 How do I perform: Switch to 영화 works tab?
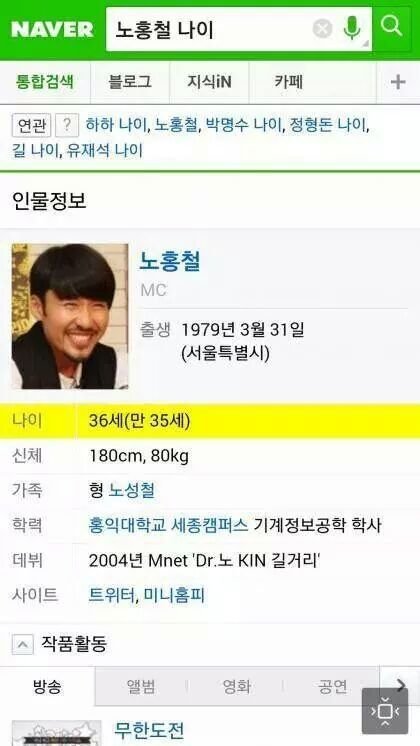236,687
